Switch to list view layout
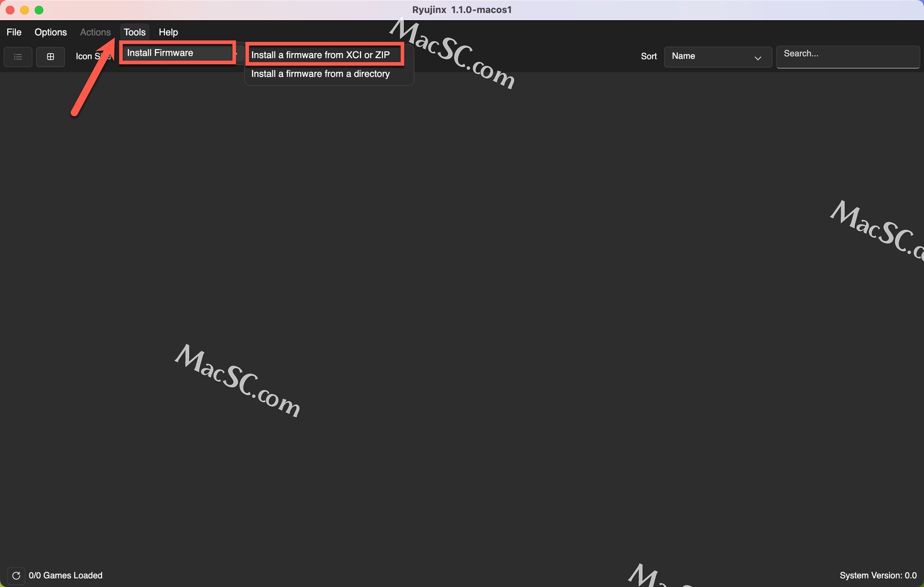The width and height of the screenshot is (924, 587). point(18,57)
